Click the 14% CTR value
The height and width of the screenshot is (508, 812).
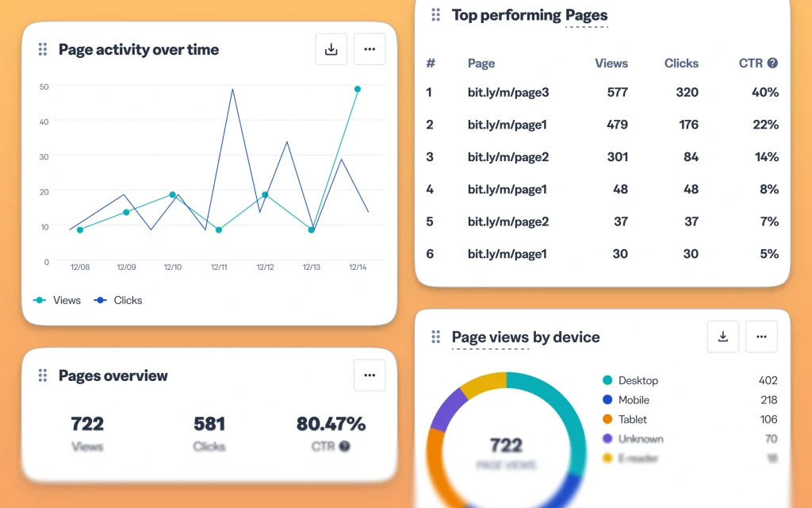coord(767,157)
